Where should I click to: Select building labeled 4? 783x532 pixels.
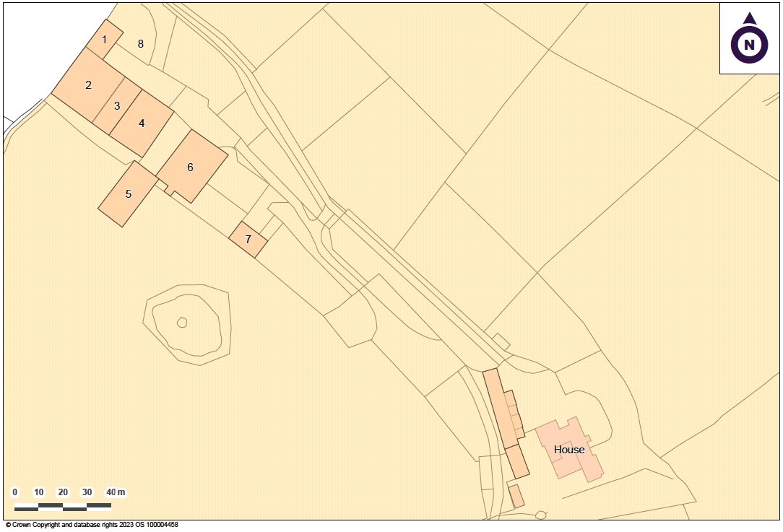142,123
